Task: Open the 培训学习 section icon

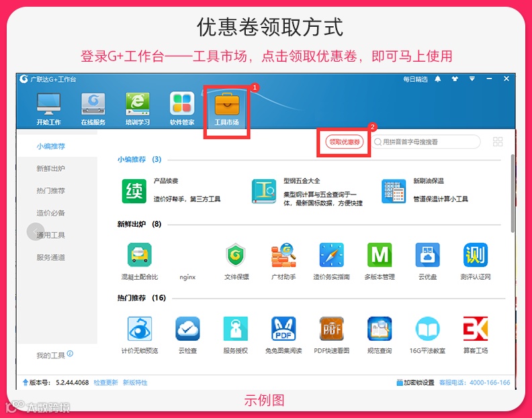Action: pos(138,104)
